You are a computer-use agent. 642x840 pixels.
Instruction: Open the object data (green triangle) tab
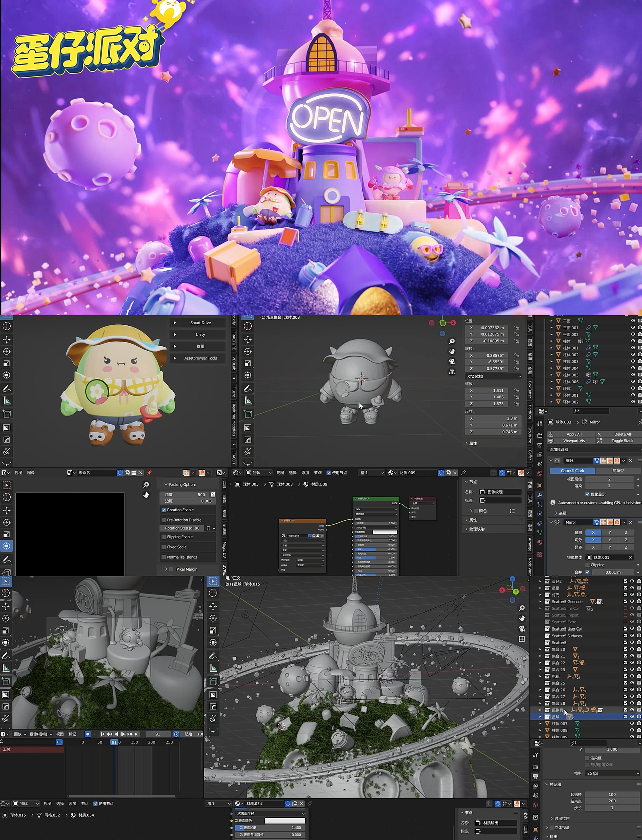[540, 533]
